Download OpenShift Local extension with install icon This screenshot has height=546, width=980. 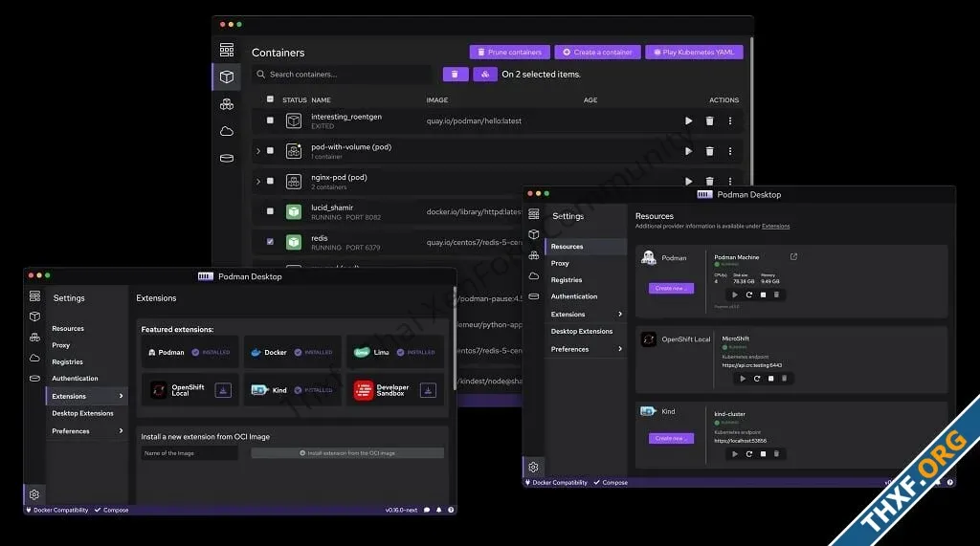(x=223, y=390)
